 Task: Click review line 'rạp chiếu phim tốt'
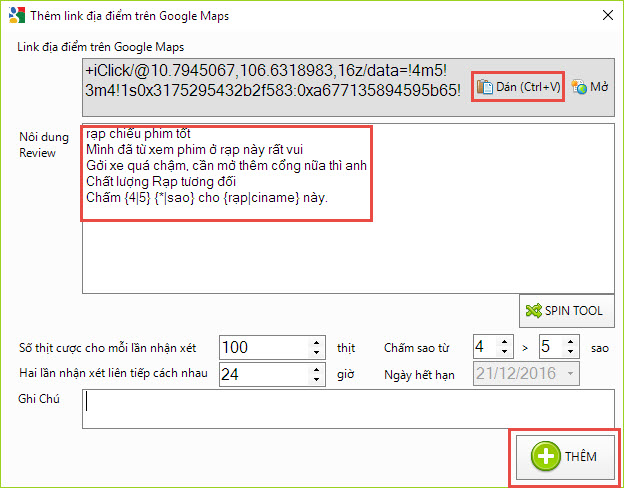point(138,134)
